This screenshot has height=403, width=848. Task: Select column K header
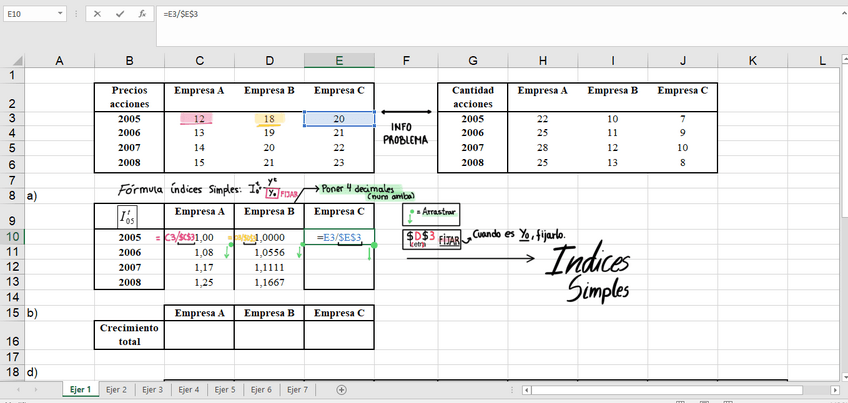tap(752, 61)
